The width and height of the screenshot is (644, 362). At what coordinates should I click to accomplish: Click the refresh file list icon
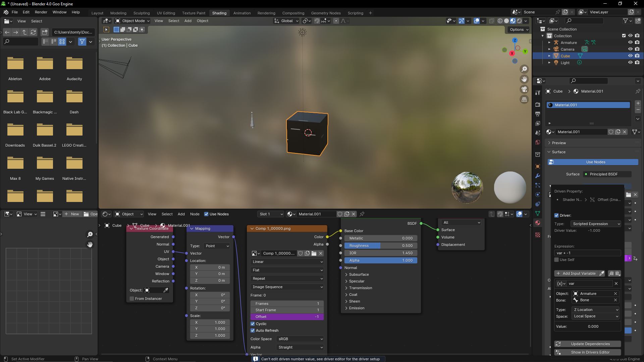point(33,32)
